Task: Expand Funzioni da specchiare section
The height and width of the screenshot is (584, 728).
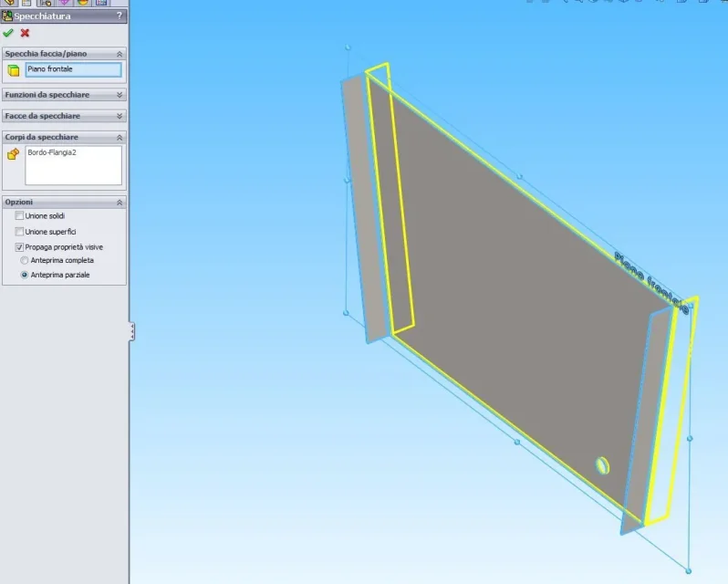Action: pyautogui.click(x=120, y=95)
